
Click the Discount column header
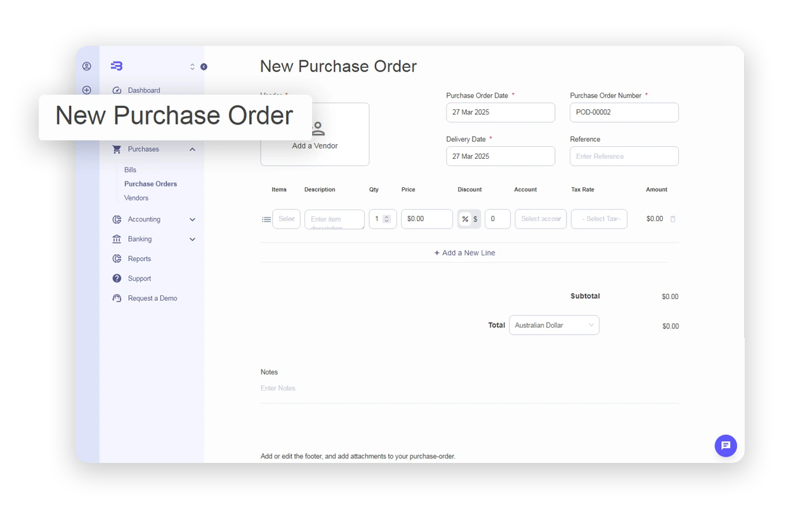(469, 190)
